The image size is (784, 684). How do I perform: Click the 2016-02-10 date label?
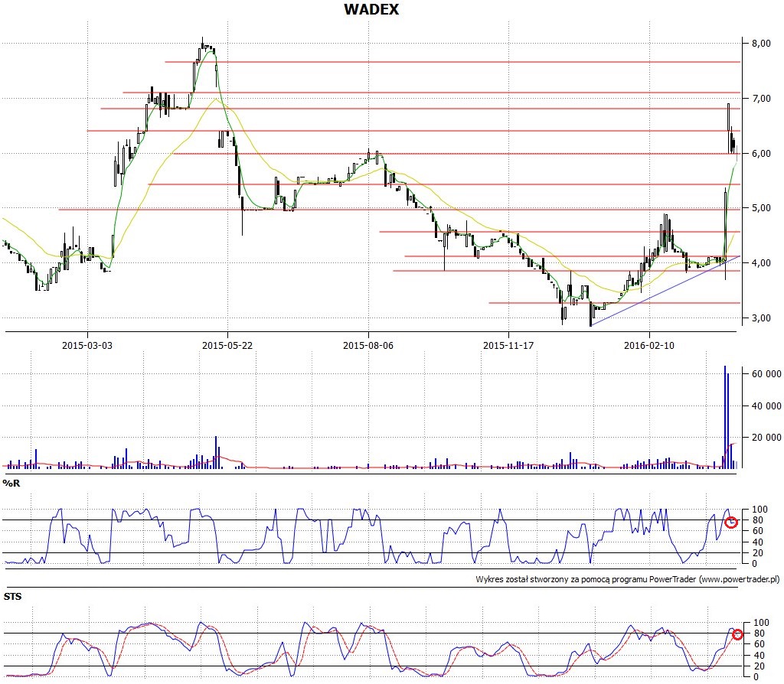(649, 345)
